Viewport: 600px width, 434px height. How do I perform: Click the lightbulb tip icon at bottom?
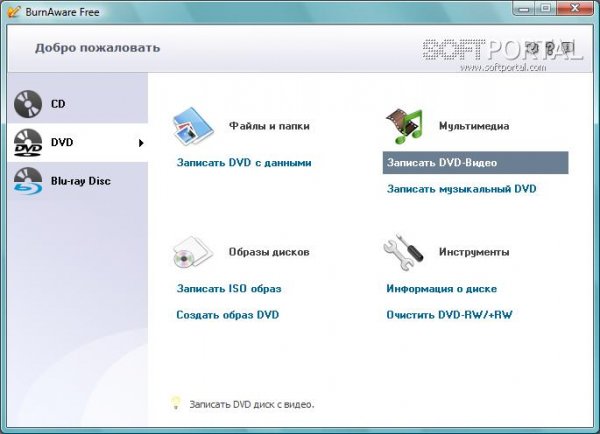(176, 403)
